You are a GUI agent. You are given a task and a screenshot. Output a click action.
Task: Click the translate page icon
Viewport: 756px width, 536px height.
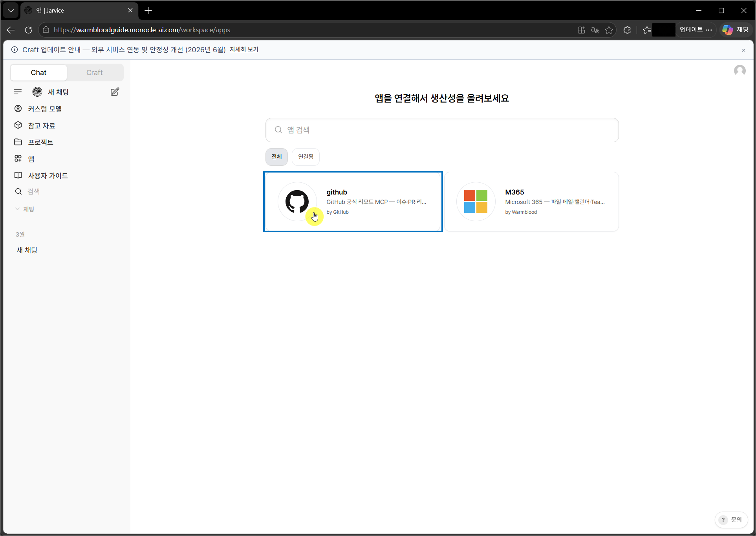tap(595, 30)
